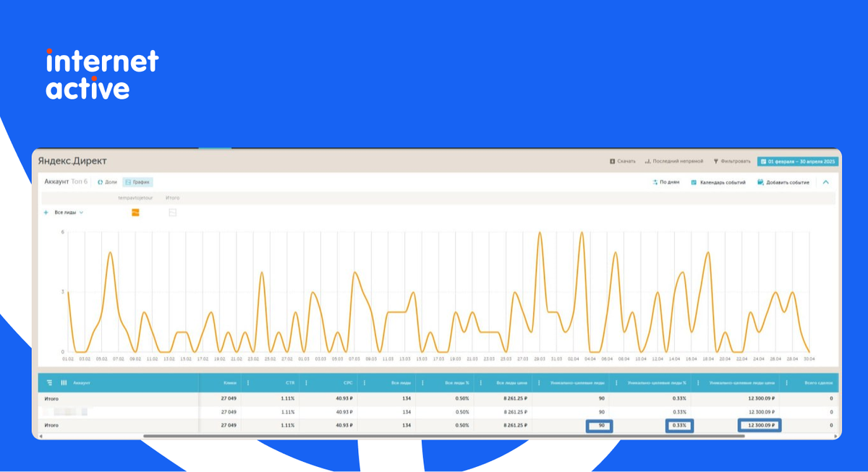Add a metric with the plus icon
This screenshot has width=868, height=472.
[46, 213]
